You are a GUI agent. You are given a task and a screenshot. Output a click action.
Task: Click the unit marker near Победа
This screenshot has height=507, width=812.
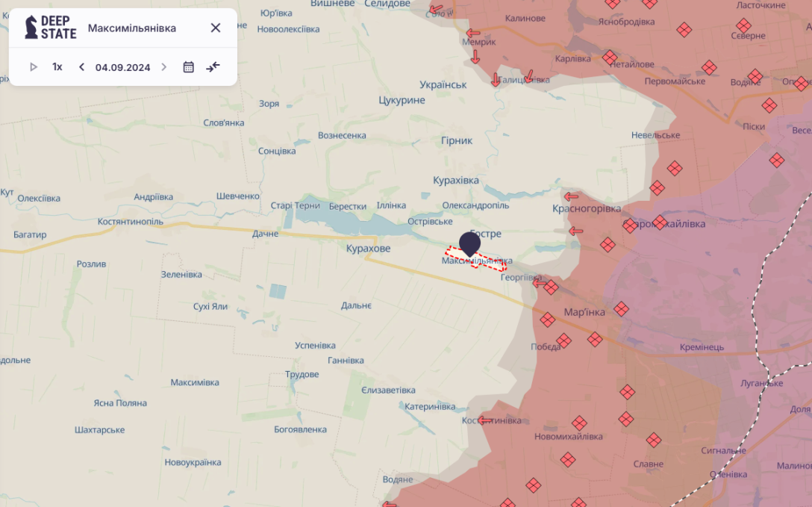point(563,340)
